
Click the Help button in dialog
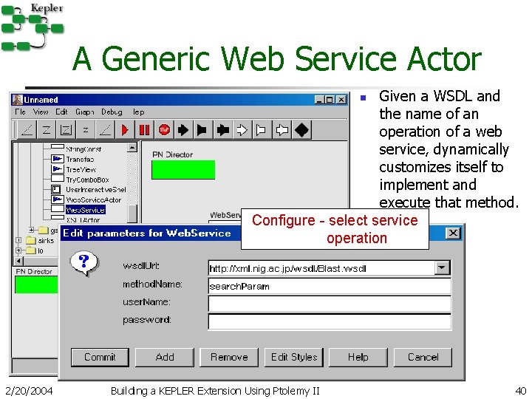click(x=358, y=358)
